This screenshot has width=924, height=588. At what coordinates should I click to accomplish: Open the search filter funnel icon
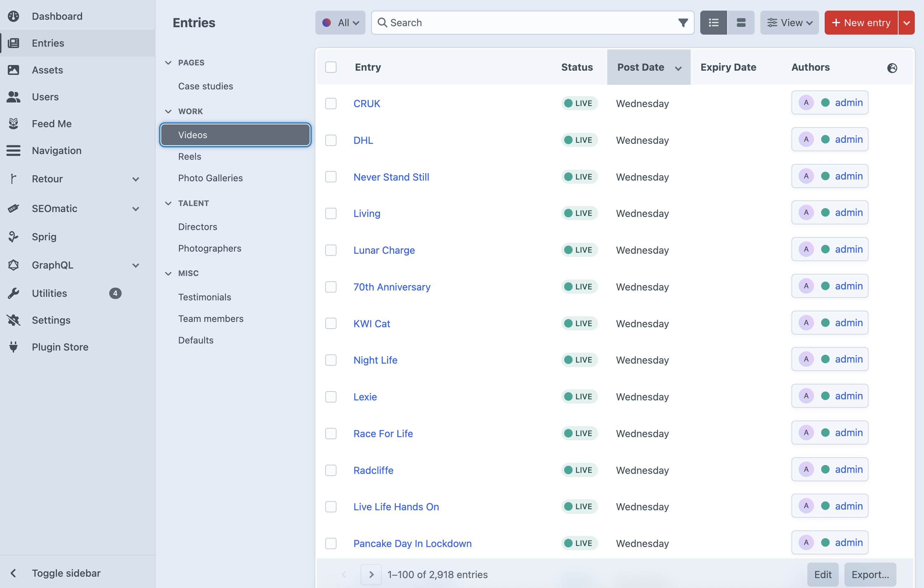[683, 23]
